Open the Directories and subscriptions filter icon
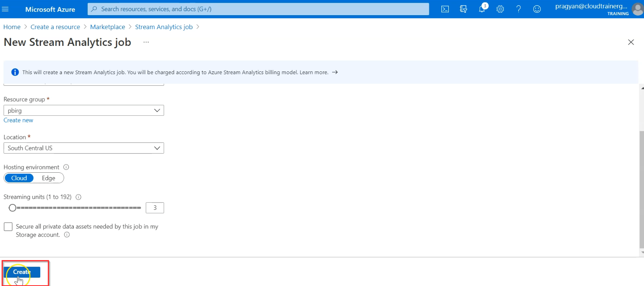This screenshot has height=286, width=644. point(463,9)
